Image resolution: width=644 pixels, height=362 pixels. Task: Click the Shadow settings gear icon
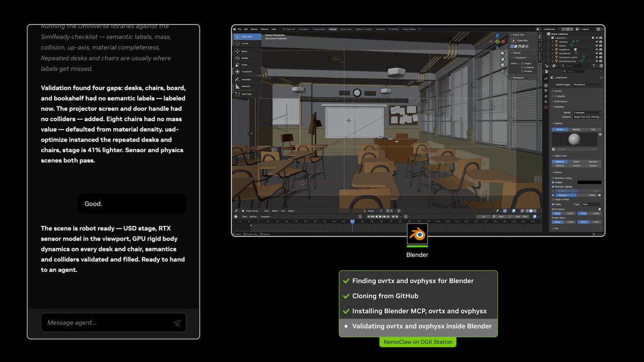(x=600, y=195)
